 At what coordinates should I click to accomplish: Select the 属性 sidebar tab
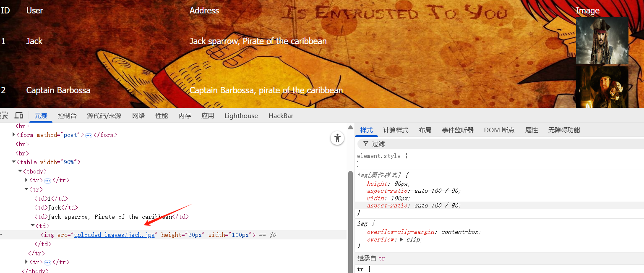tap(532, 130)
